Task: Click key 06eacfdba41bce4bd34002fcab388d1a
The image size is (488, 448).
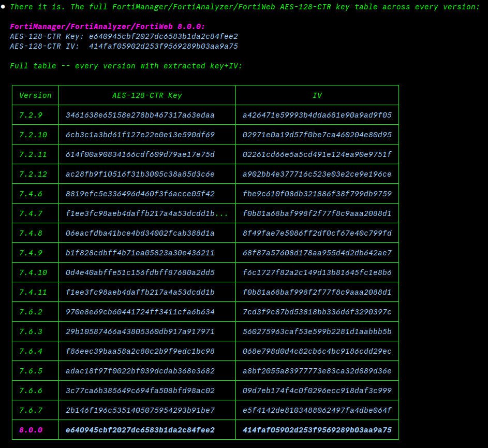Action: (140, 233)
